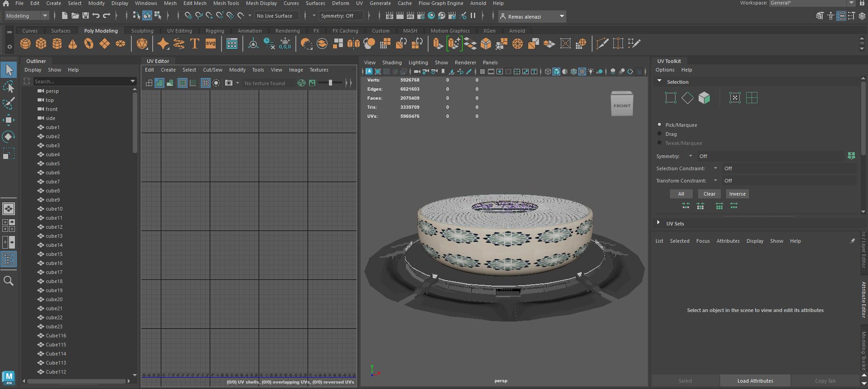Click the SVG import shelf icon
The height and width of the screenshot is (389, 868).
(x=211, y=44)
